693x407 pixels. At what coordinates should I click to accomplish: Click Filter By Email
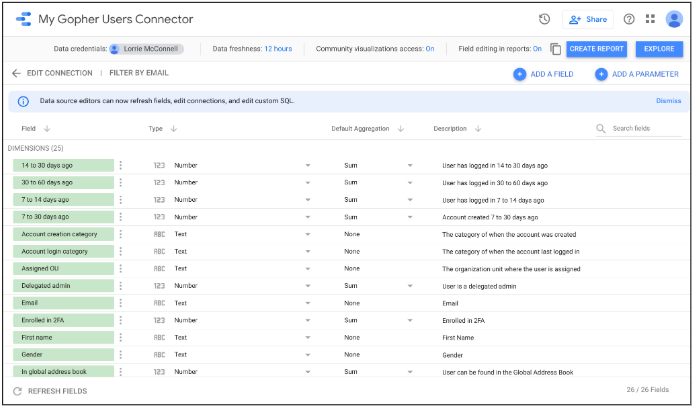pyautogui.click(x=139, y=73)
